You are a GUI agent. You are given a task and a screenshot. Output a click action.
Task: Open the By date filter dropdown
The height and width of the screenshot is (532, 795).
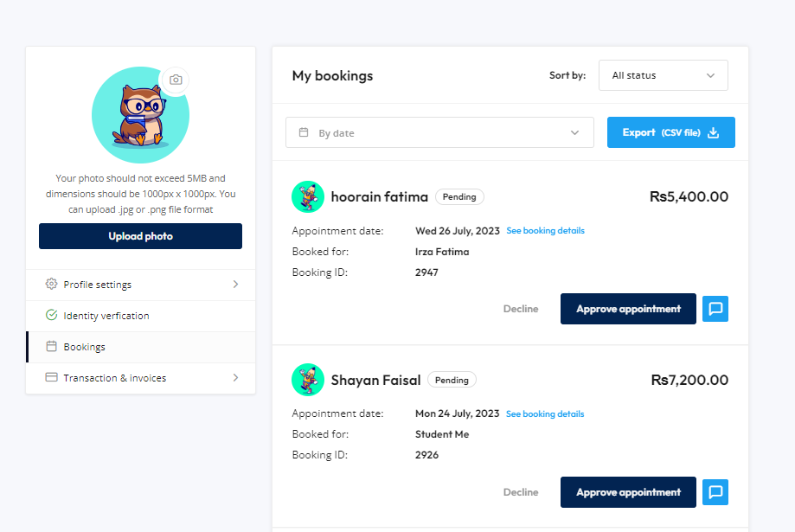(439, 132)
